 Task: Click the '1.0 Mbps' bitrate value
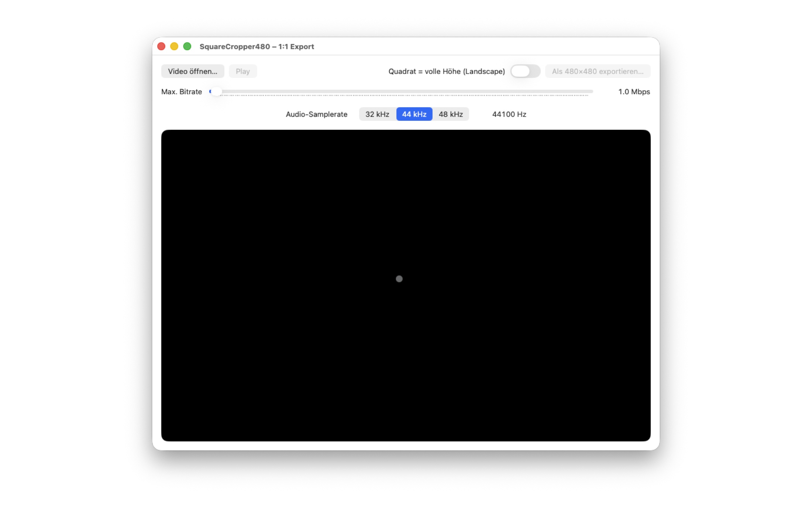[634, 92]
